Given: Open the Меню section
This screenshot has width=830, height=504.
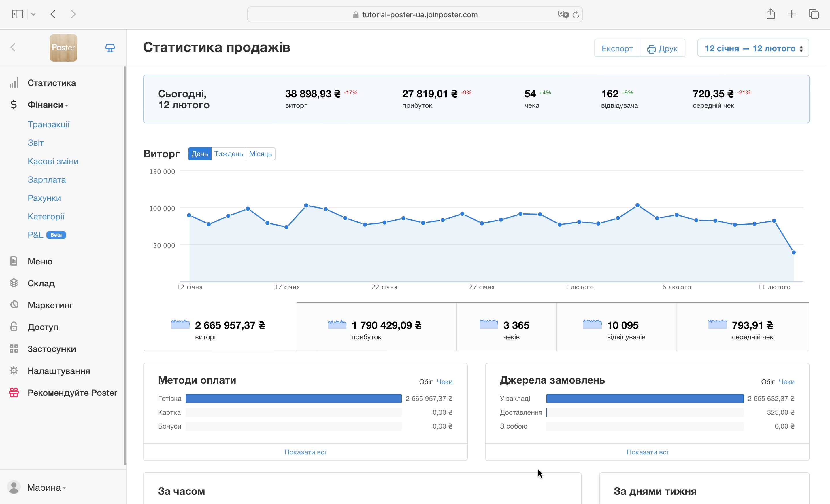Looking at the screenshot, I should click(x=40, y=262).
